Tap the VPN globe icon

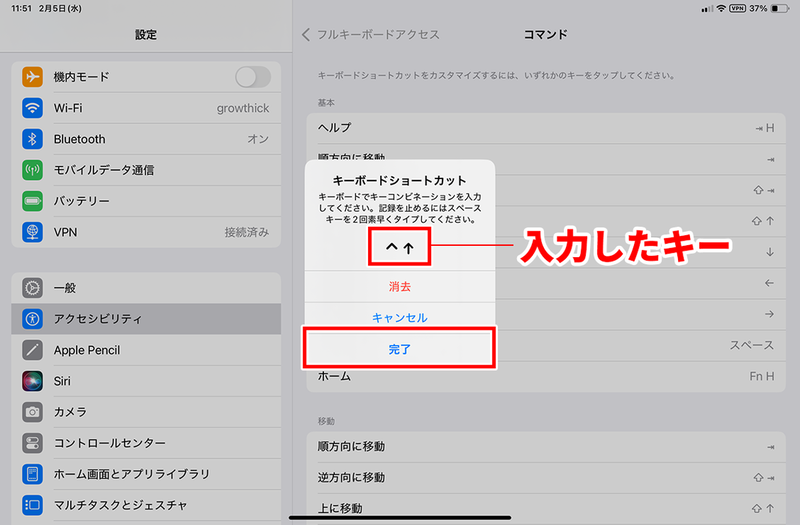tap(32, 232)
